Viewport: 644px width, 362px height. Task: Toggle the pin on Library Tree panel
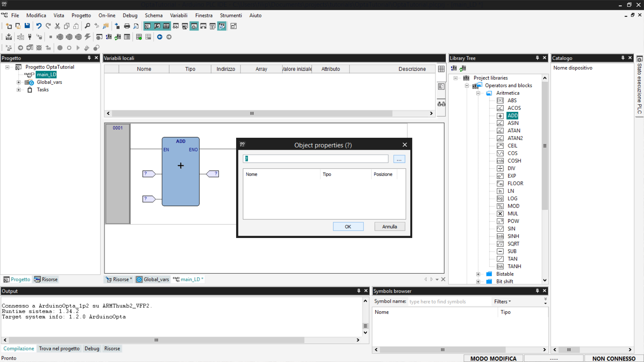537,58
